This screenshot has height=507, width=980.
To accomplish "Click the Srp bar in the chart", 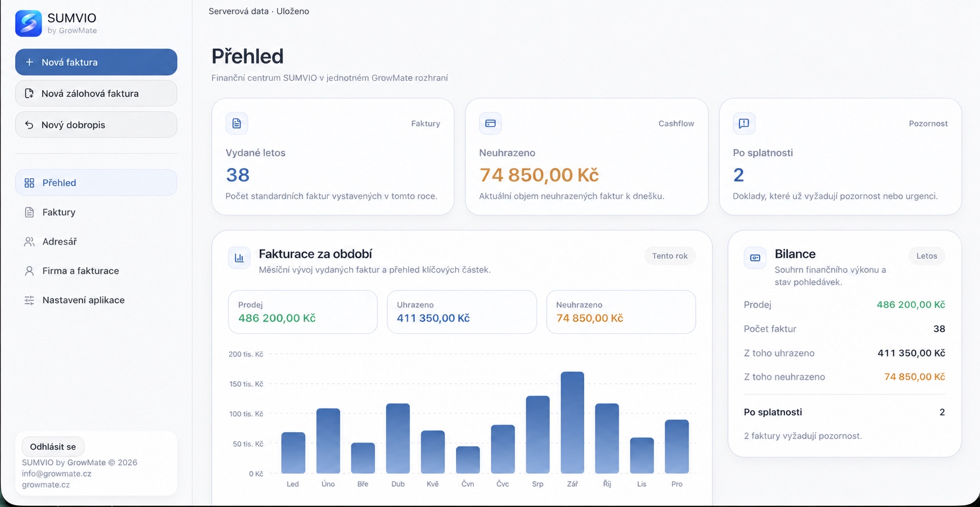I will (538, 435).
